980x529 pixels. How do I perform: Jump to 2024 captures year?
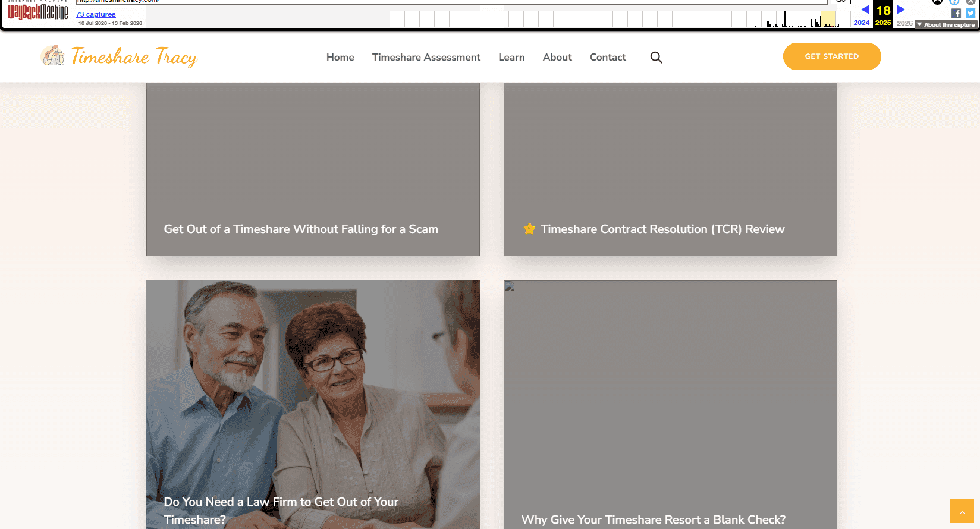[862, 23]
